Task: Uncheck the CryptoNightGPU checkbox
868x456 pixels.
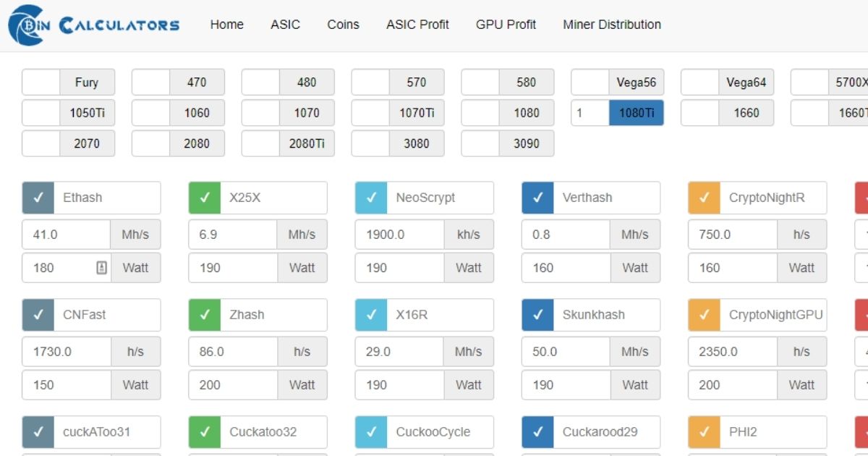Action: click(704, 315)
